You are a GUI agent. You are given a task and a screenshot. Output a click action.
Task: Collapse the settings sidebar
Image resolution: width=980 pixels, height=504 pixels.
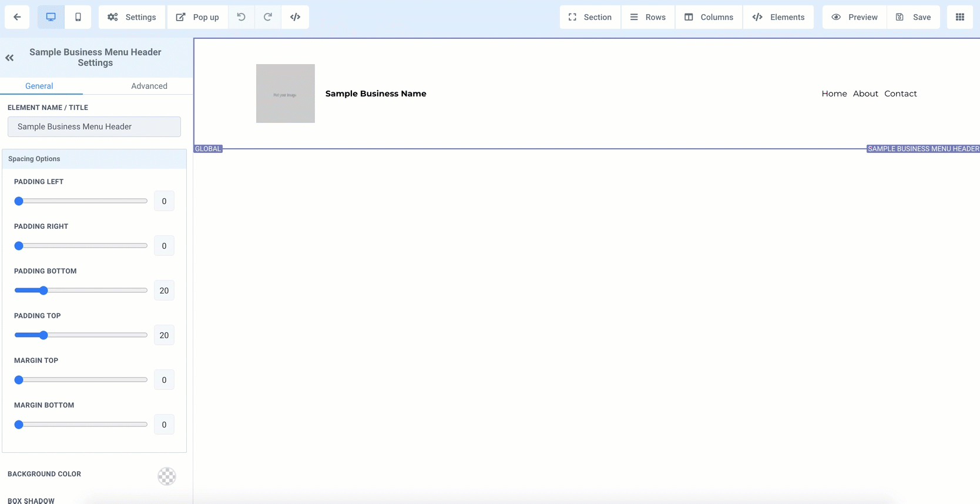point(9,58)
